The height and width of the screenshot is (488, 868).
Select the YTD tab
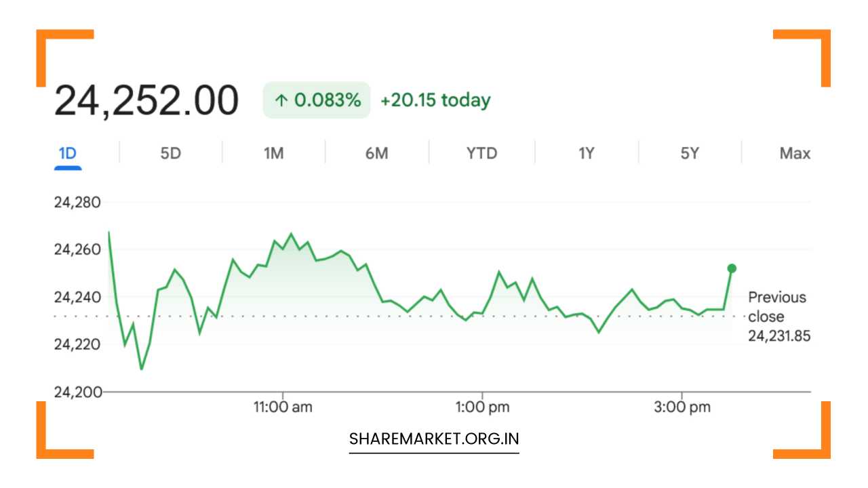tap(481, 154)
